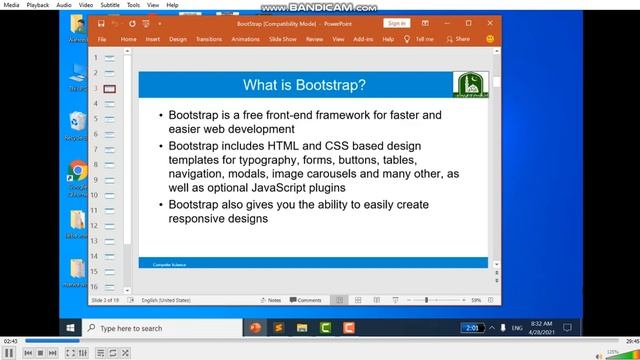Click Windows Start button in the video
640x360 pixels.
71,328
